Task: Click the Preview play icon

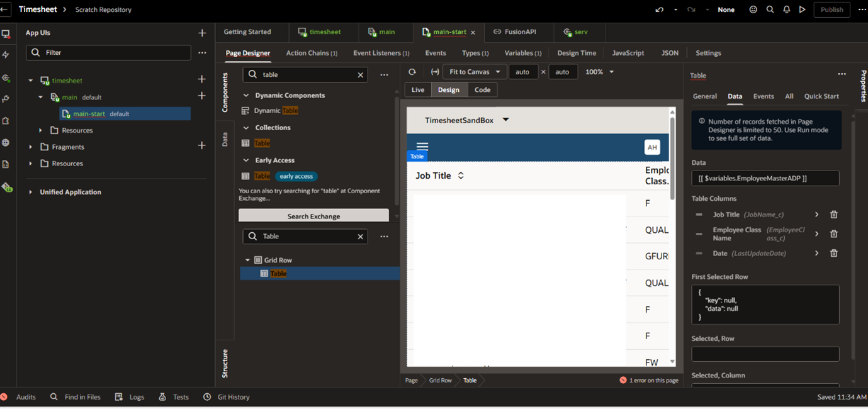Action: (x=802, y=10)
